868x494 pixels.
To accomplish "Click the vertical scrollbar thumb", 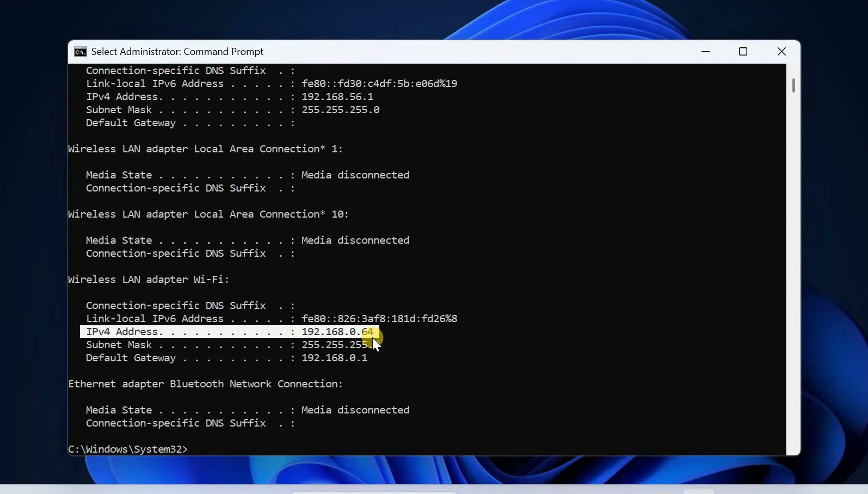I will tap(793, 85).
